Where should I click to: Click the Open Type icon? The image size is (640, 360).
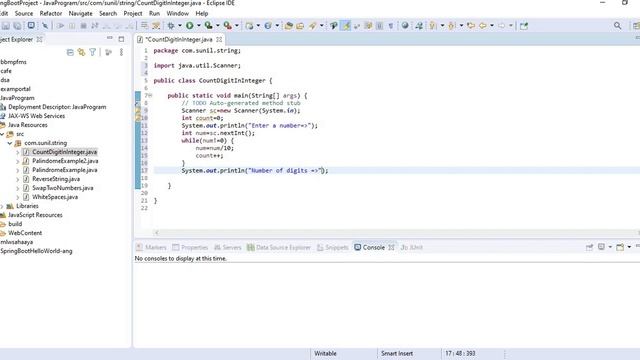coord(289,26)
